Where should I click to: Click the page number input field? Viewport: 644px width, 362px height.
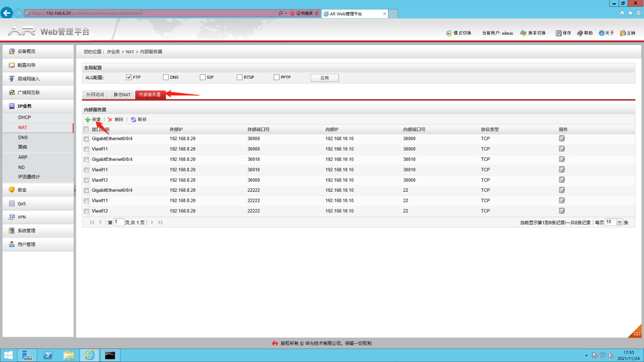(x=119, y=222)
